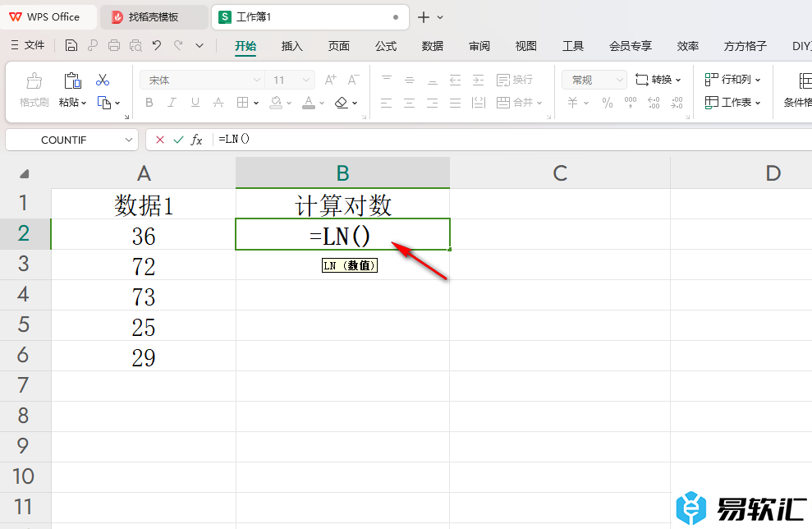Click the Print Preview icon
The width and height of the screenshot is (812, 529).
[x=135, y=46]
